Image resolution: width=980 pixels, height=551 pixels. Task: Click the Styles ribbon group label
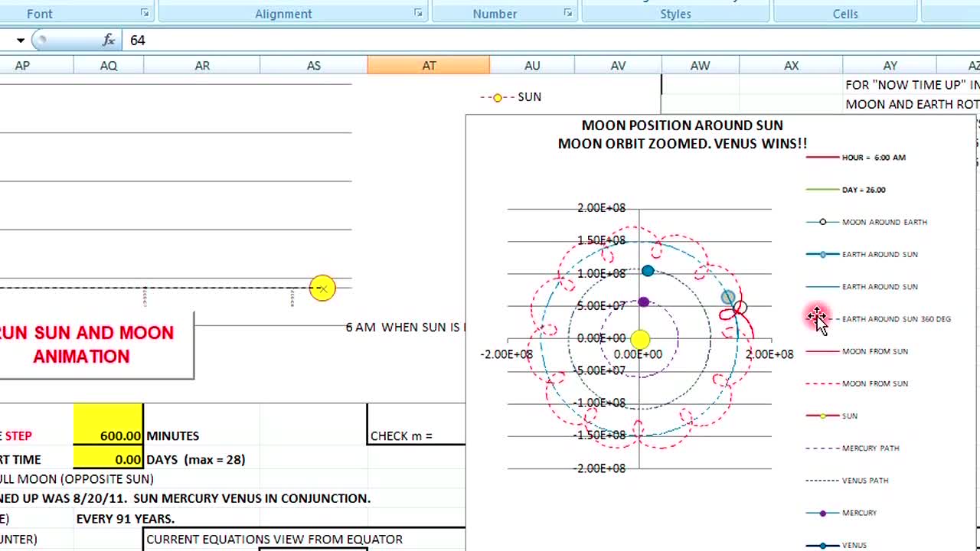click(x=675, y=14)
